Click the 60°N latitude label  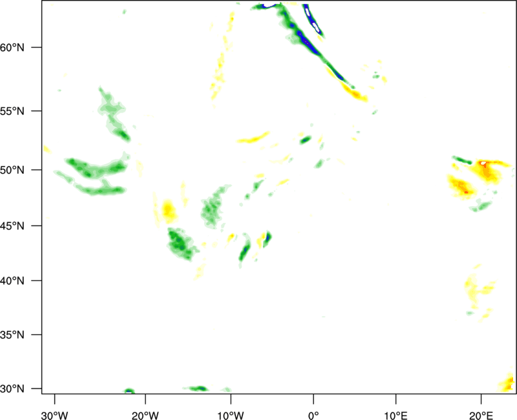(12, 47)
